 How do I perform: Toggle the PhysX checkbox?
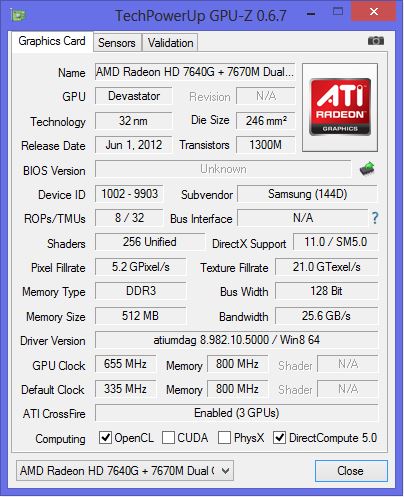tap(224, 438)
